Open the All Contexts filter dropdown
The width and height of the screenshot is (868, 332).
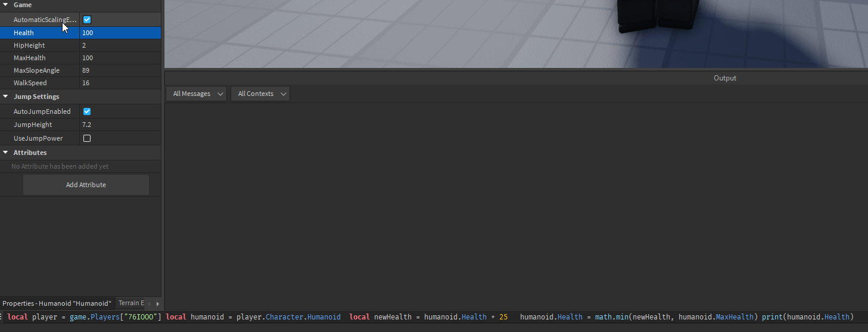click(260, 94)
